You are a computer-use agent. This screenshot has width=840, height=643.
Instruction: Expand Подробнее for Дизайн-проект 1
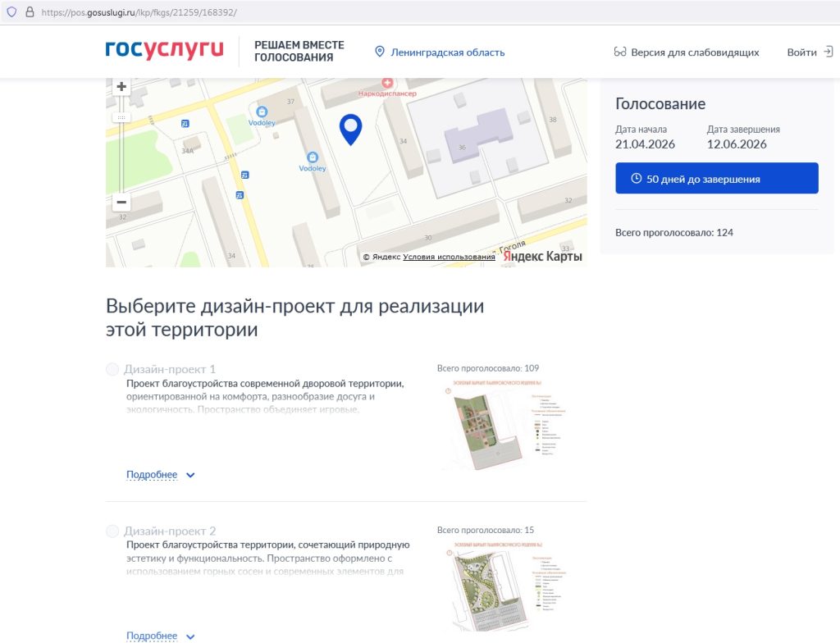point(160,475)
